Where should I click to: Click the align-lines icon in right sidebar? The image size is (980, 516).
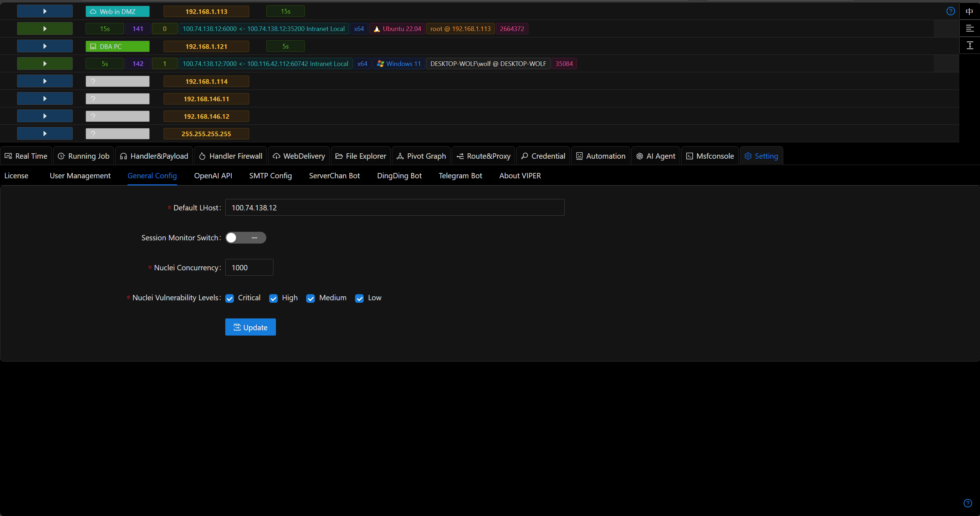[x=969, y=29]
